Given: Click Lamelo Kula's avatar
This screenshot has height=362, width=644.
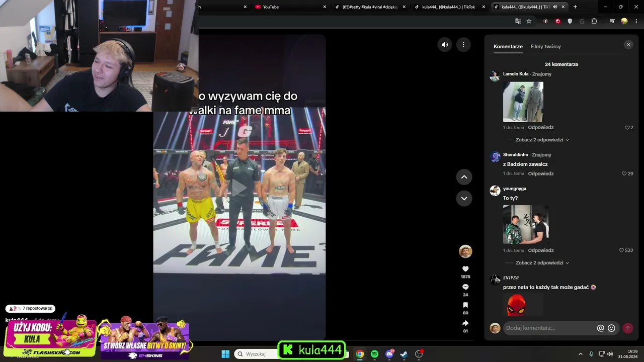Looking at the screenshot, I should click(495, 76).
